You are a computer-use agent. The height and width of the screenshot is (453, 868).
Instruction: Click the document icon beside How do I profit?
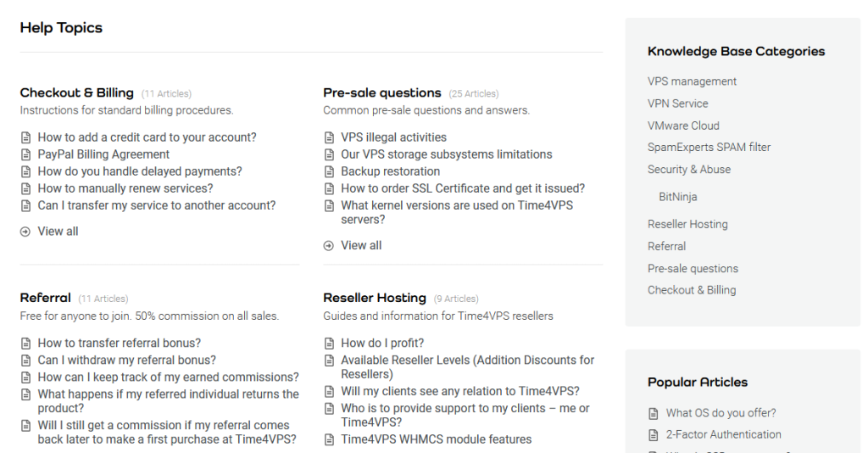coord(329,344)
